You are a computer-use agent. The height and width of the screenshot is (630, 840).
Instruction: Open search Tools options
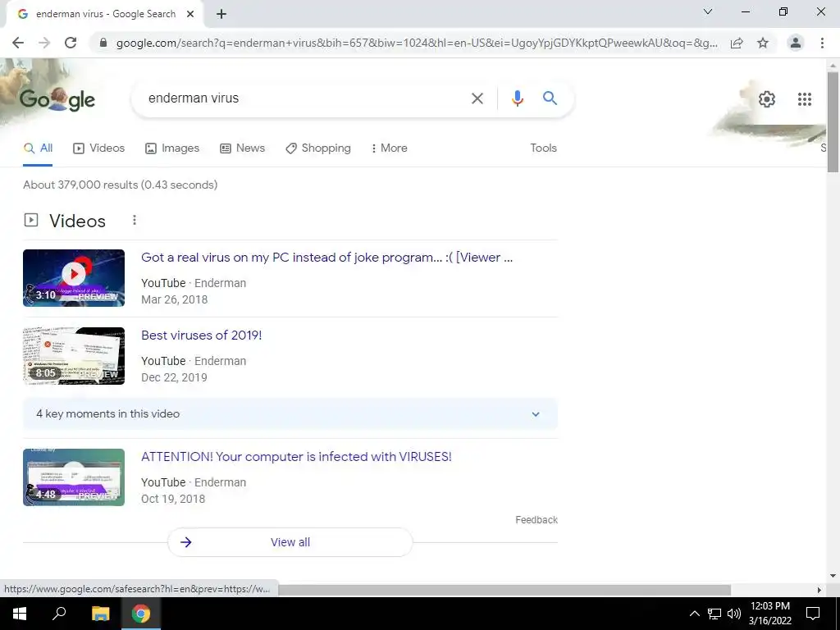tap(543, 148)
